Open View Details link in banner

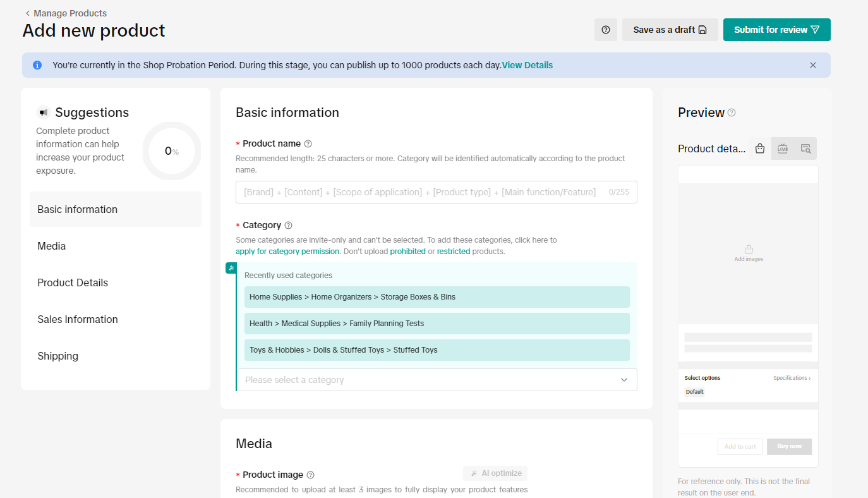pos(527,65)
